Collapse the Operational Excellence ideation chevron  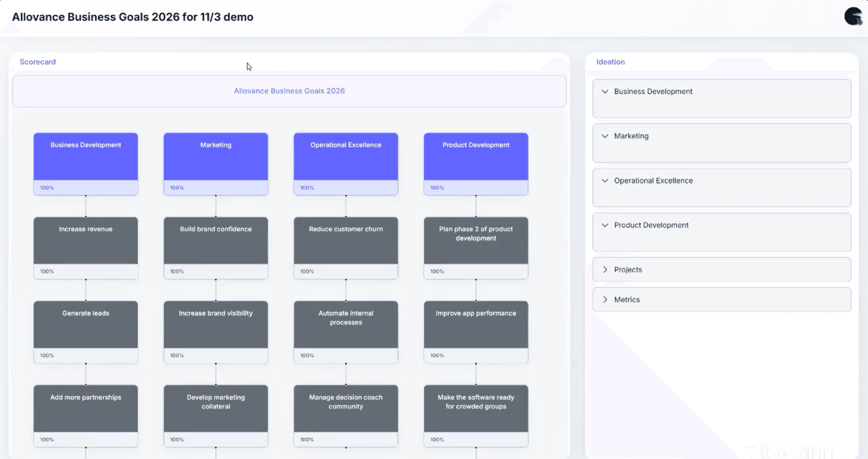coord(605,181)
